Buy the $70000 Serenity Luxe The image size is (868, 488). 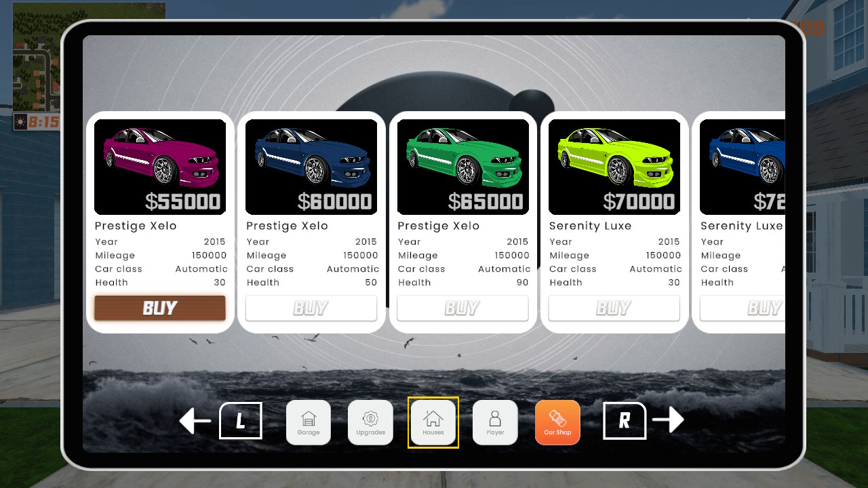(614, 308)
